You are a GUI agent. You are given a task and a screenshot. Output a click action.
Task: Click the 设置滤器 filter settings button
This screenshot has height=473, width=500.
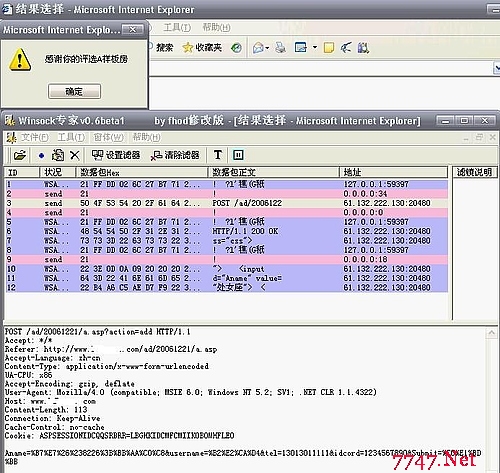[x=116, y=155]
